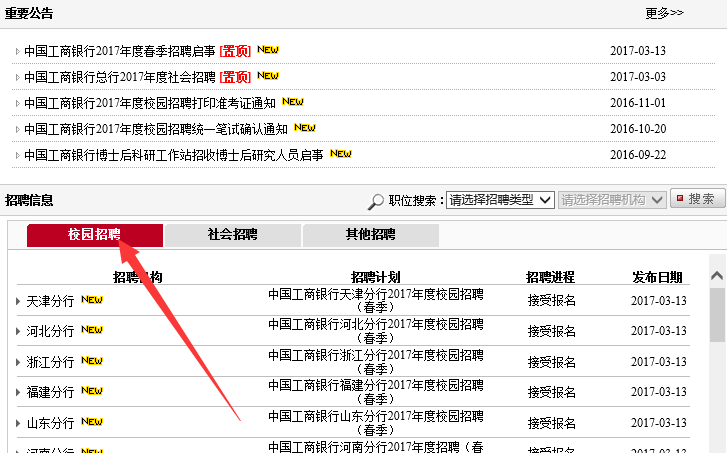This screenshot has width=727, height=453.
Task: Click the 重要公告 section heading
Action: pyautogui.click(x=29, y=13)
